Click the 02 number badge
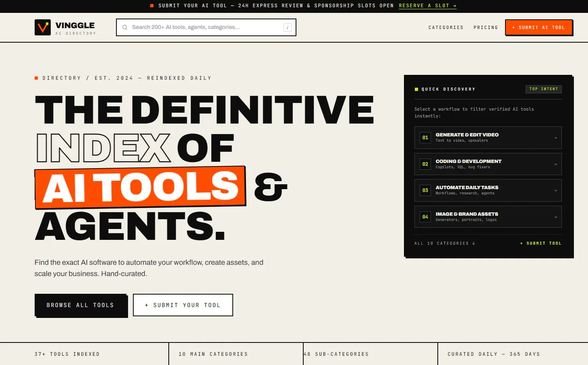The width and height of the screenshot is (588, 365). click(425, 164)
